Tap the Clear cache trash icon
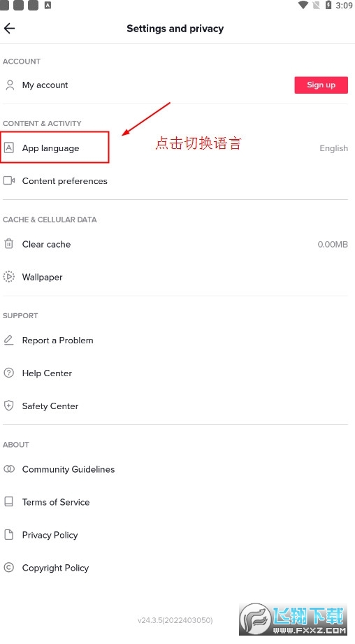The image size is (355, 644). pos(8,243)
